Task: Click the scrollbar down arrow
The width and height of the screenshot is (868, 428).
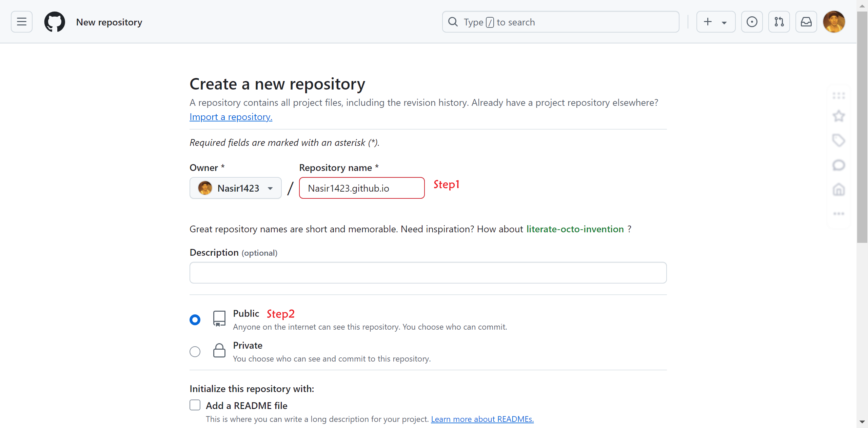Action: [862, 422]
